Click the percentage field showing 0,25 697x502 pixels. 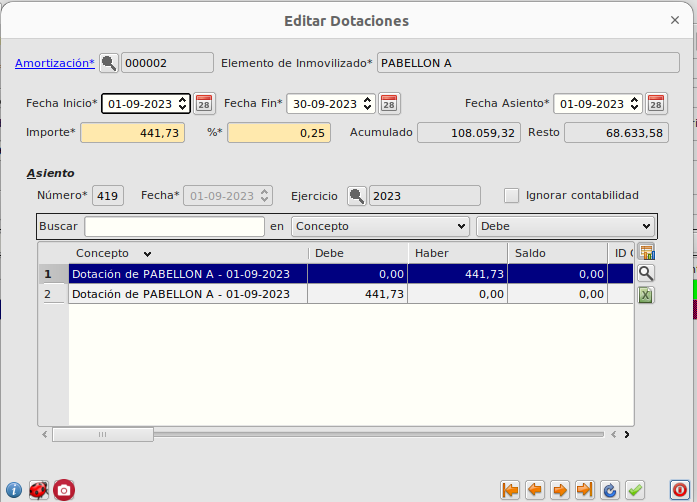click(279, 133)
